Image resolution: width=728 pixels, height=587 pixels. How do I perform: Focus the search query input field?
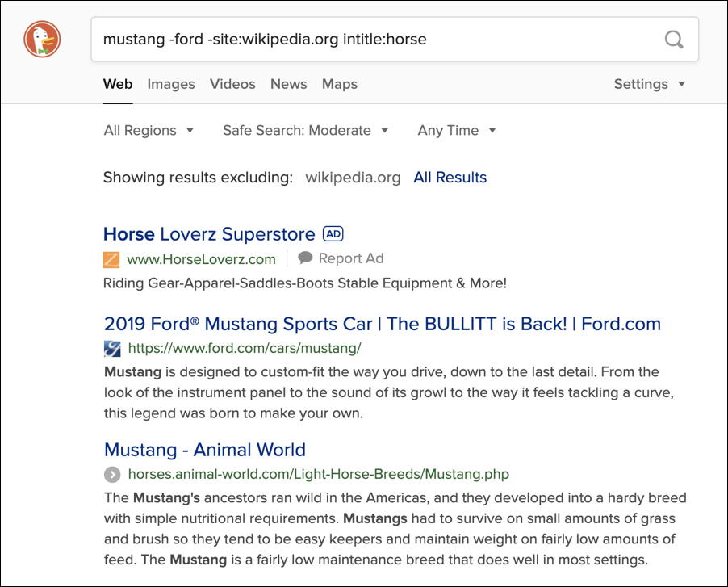395,40
